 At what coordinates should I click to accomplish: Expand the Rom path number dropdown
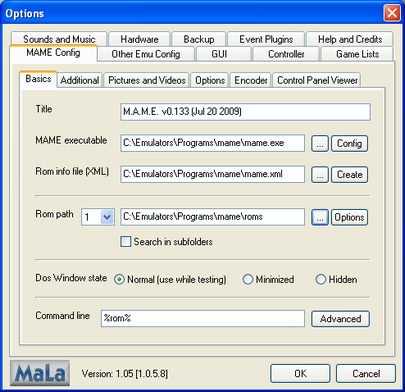[x=107, y=217]
